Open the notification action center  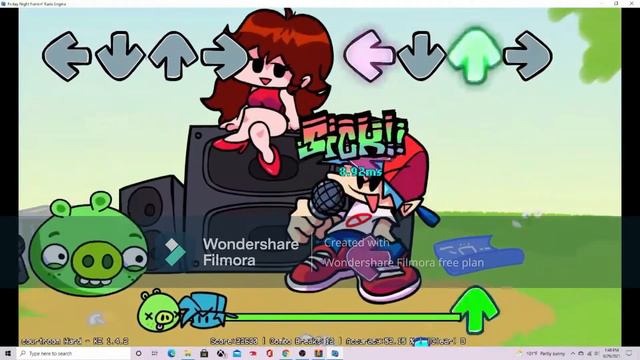(629, 353)
